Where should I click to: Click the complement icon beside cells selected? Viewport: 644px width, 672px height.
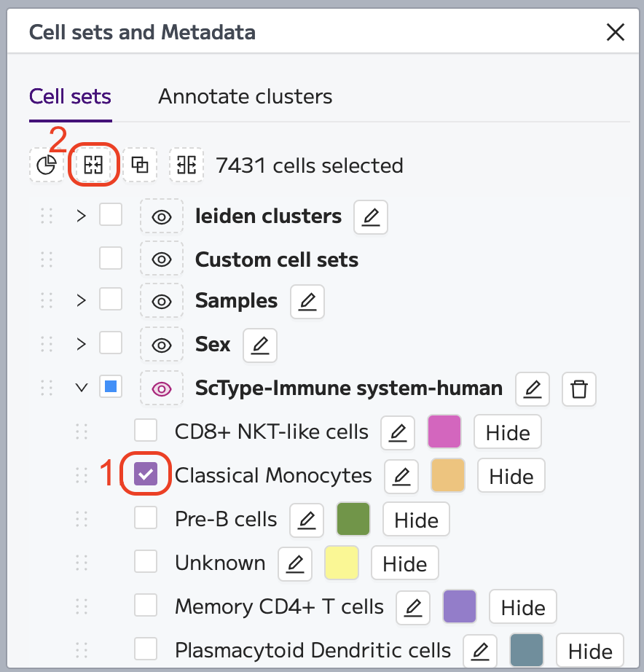tap(186, 165)
